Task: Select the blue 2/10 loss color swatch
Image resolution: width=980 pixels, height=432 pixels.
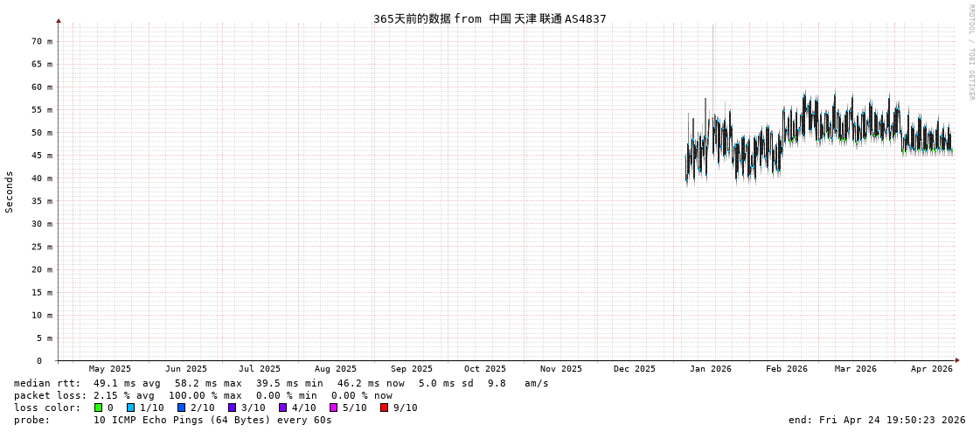Action: (181, 408)
